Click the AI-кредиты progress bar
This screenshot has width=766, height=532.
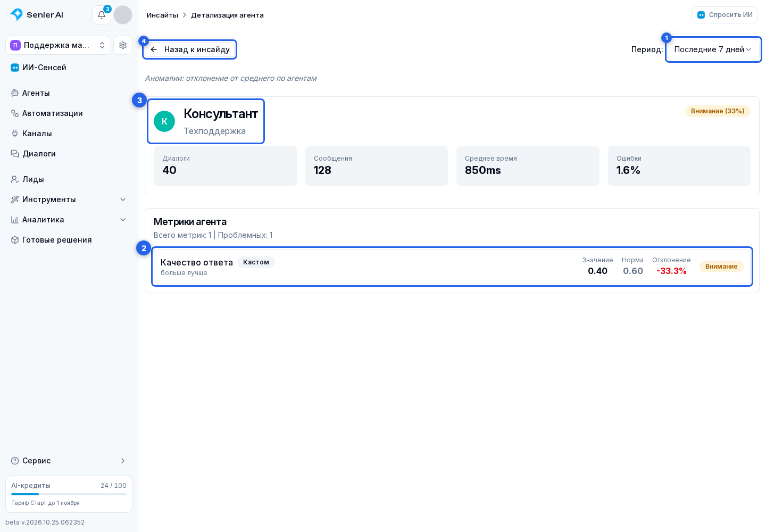(x=69, y=494)
